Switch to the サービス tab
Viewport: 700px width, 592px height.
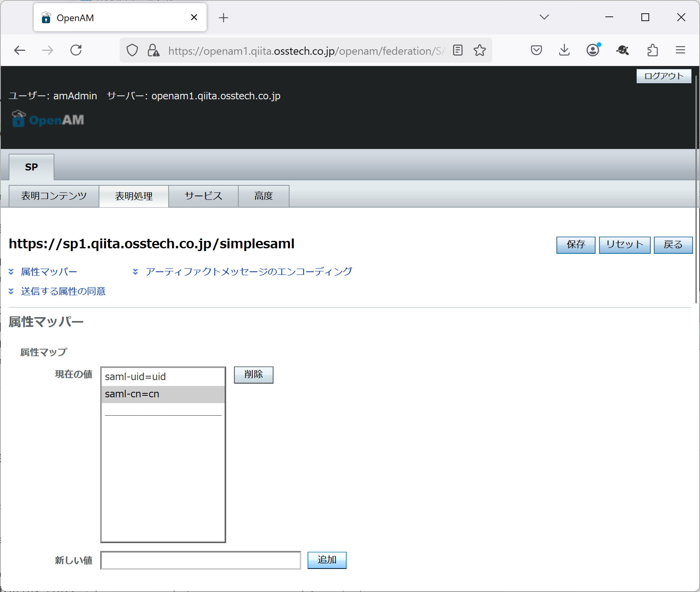[x=203, y=196]
